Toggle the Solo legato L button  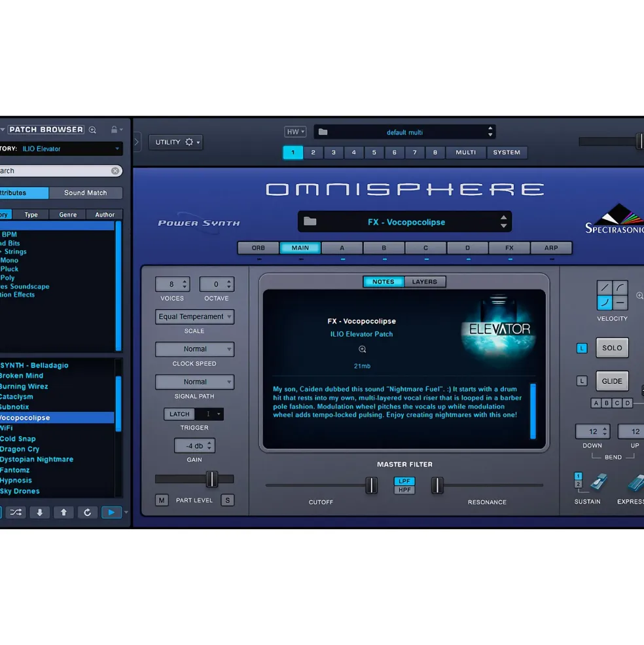click(581, 348)
